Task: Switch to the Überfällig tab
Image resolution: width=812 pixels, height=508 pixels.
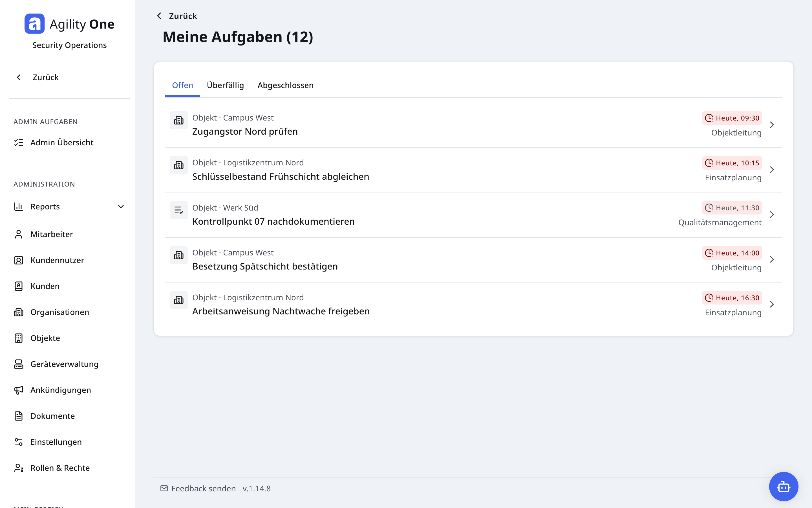Action: [x=225, y=85]
